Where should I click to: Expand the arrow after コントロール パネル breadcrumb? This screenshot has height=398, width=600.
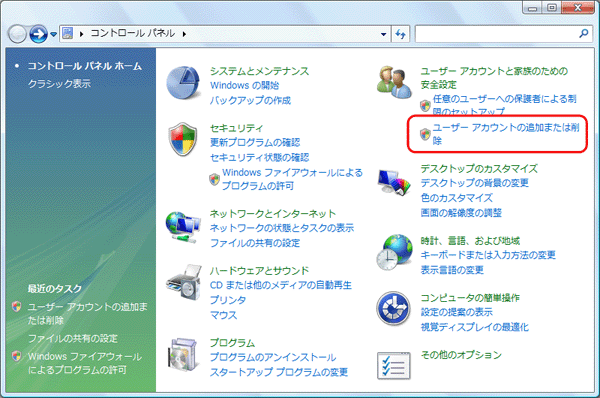tap(184, 34)
